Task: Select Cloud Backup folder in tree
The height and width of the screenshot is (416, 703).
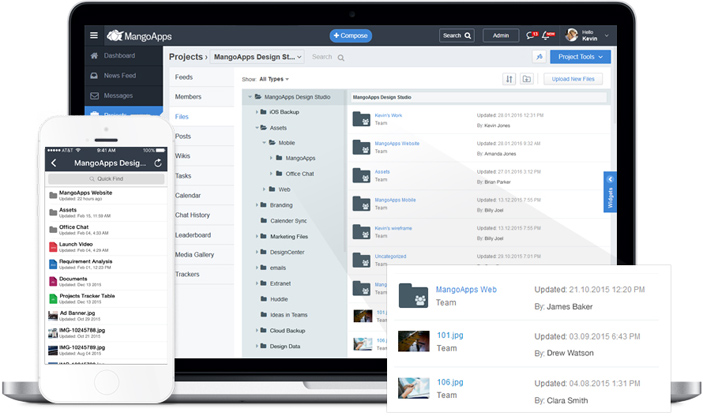Action: coord(287,330)
